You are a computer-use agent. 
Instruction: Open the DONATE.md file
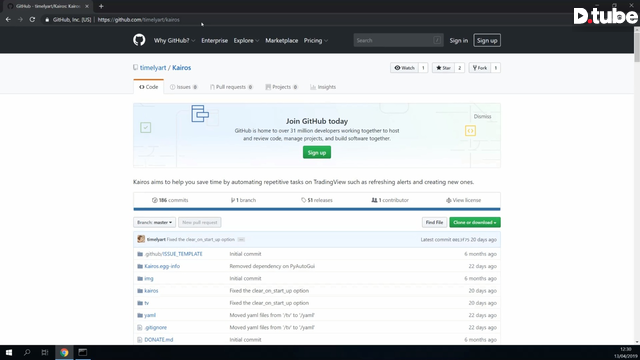(x=159, y=340)
